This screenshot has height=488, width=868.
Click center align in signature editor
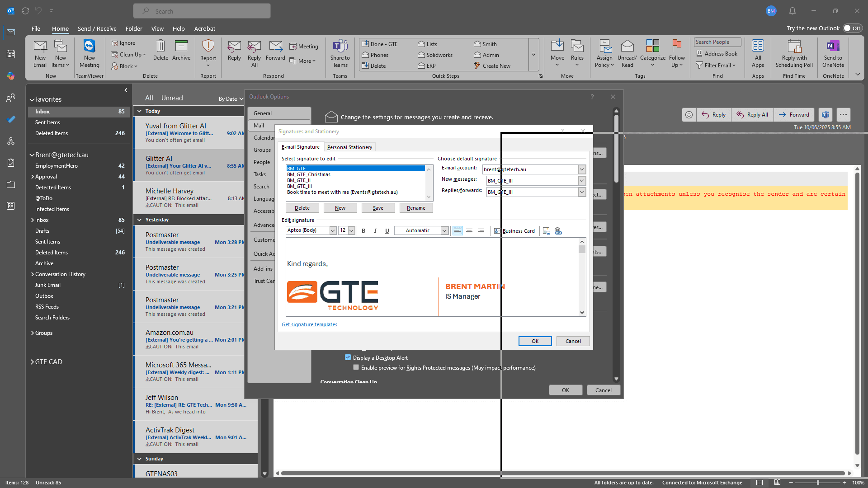click(x=469, y=231)
